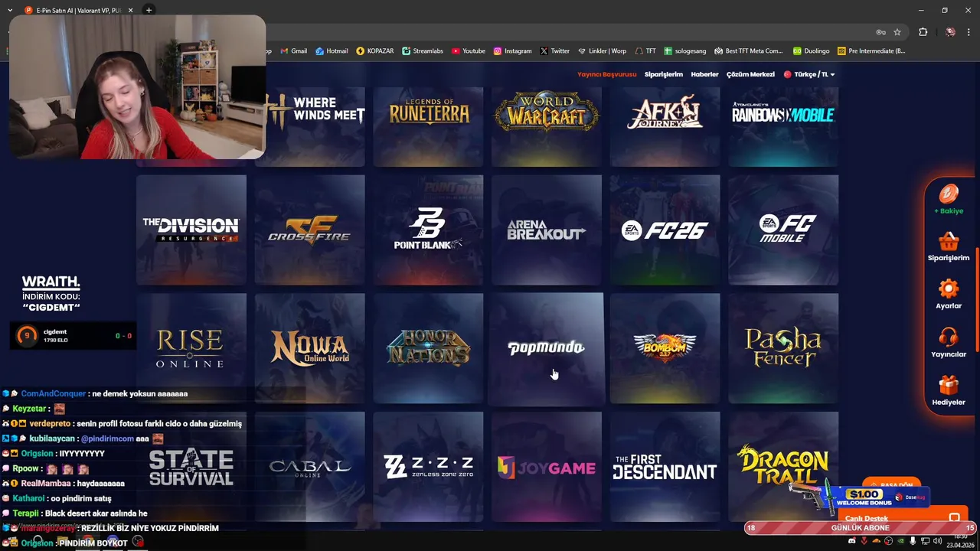The height and width of the screenshot is (551, 980).
Task: Open the Hediyeler gift icon
Action: [949, 385]
